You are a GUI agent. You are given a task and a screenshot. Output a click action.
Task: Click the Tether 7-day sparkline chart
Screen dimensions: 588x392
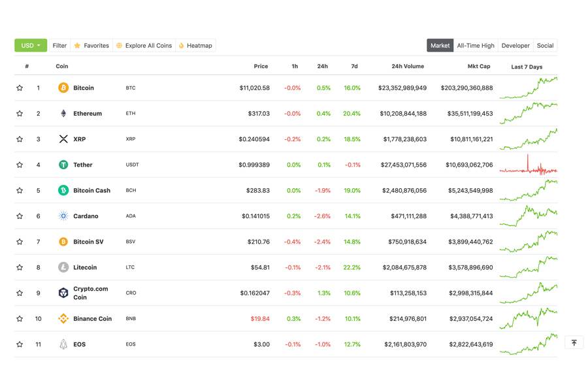528,165
